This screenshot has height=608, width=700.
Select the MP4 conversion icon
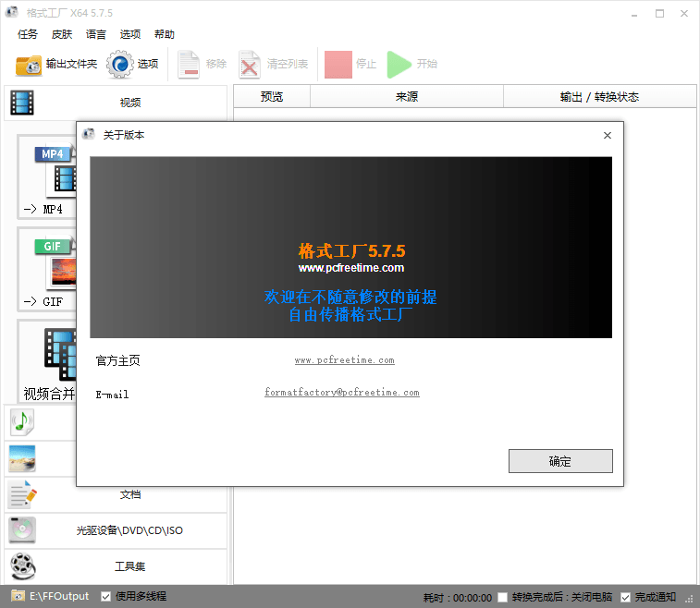coord(54,171)
